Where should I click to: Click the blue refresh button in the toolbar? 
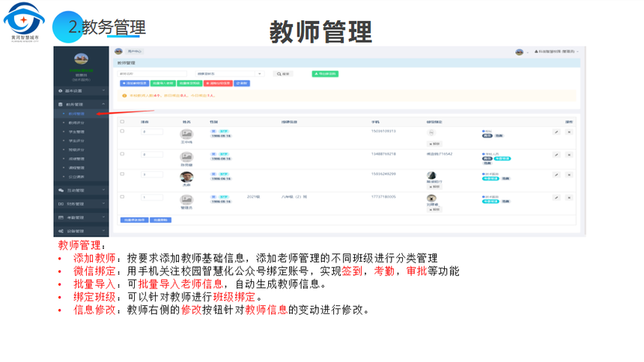click(242, 83)
